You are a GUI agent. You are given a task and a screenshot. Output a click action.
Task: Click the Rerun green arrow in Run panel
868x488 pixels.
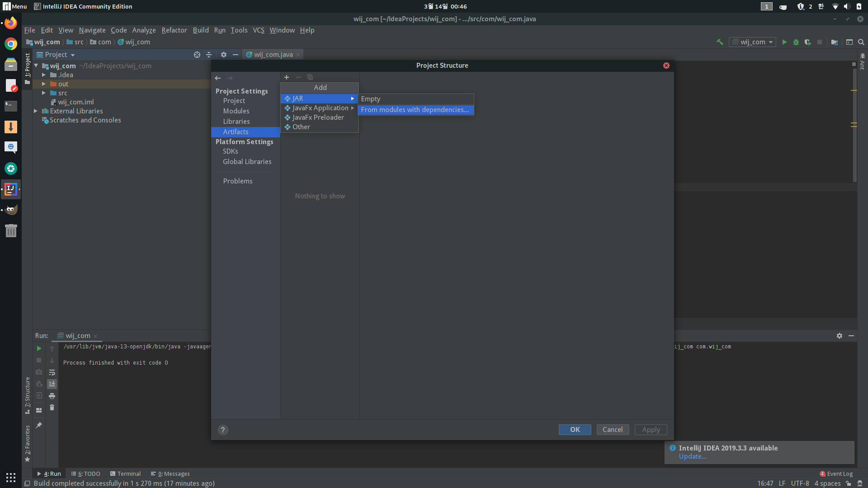(x=39, y=348)
